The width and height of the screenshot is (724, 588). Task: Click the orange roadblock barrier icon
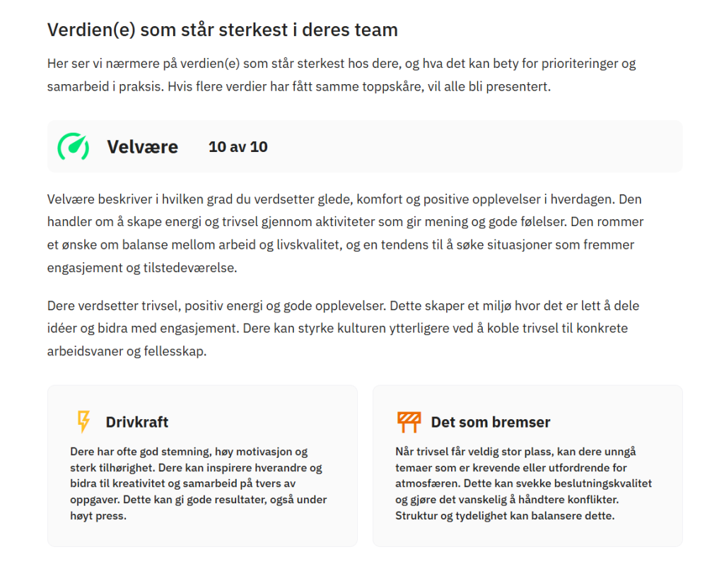point(409,422)
